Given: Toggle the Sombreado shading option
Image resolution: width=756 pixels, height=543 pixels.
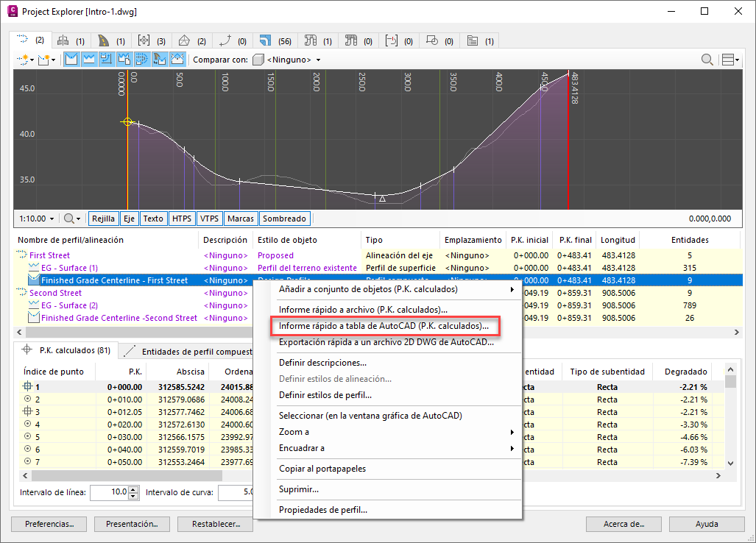Looking at the screenshot, I should (x=284, y=219).
